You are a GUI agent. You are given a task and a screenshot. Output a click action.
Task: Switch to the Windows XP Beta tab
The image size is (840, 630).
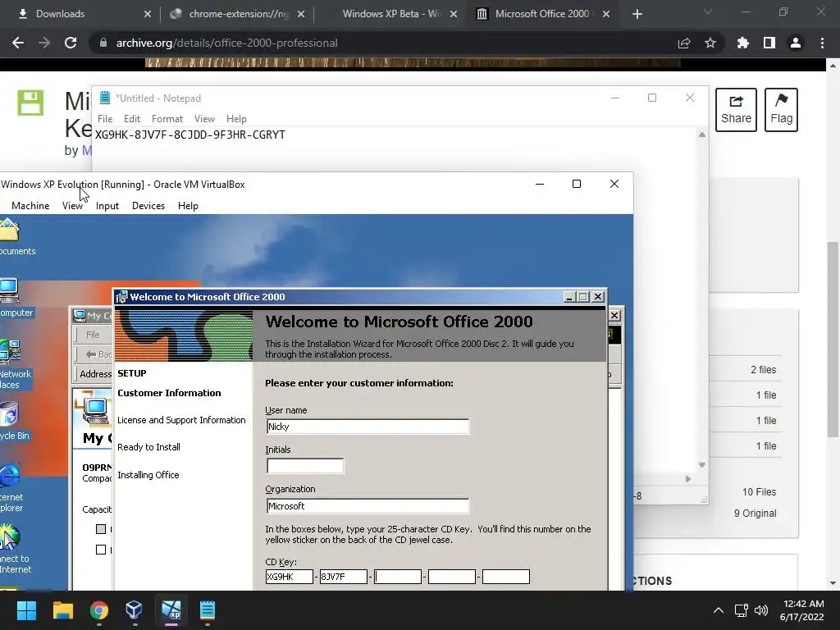(x=391, y=14)
